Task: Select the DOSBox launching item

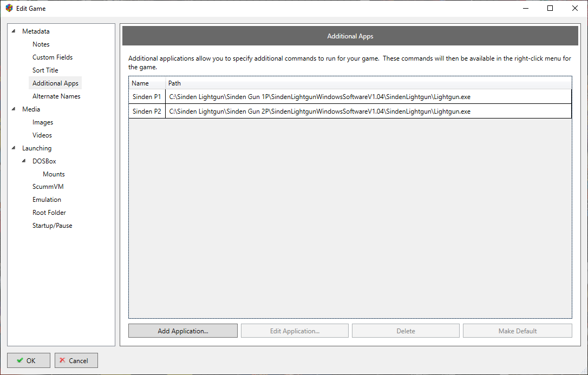Action: (x=44, y=161)
